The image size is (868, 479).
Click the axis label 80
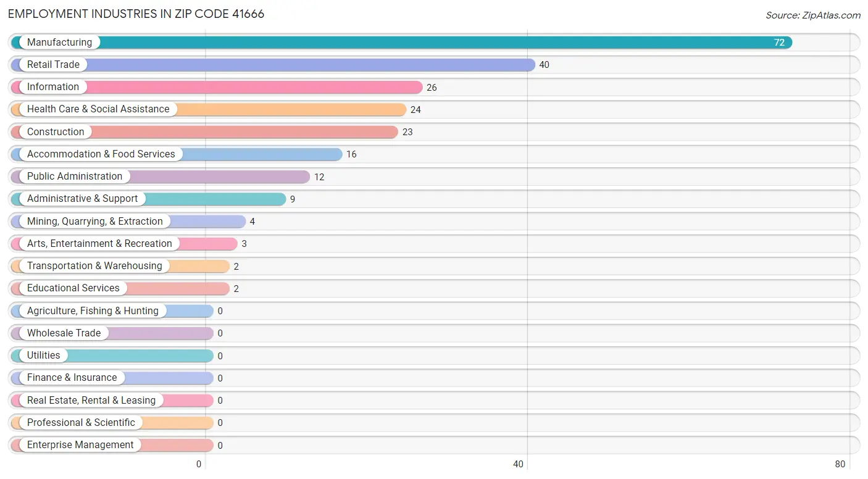pyautogui.click(x=840, y=464)
